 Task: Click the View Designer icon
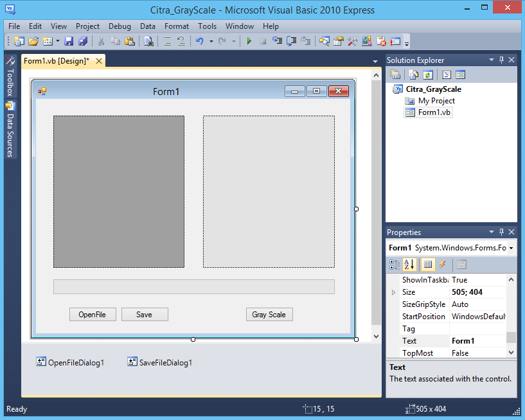tap(460, 74)
